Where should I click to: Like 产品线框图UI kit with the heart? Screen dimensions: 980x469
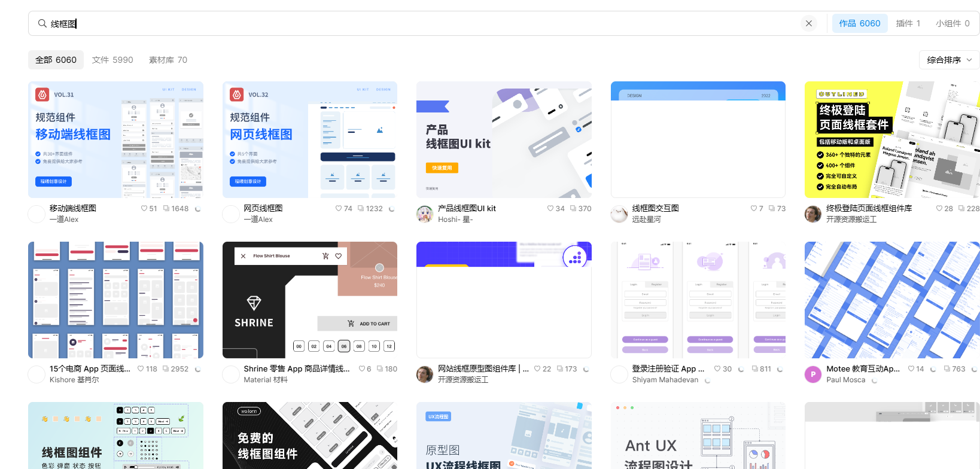point(550,209)
